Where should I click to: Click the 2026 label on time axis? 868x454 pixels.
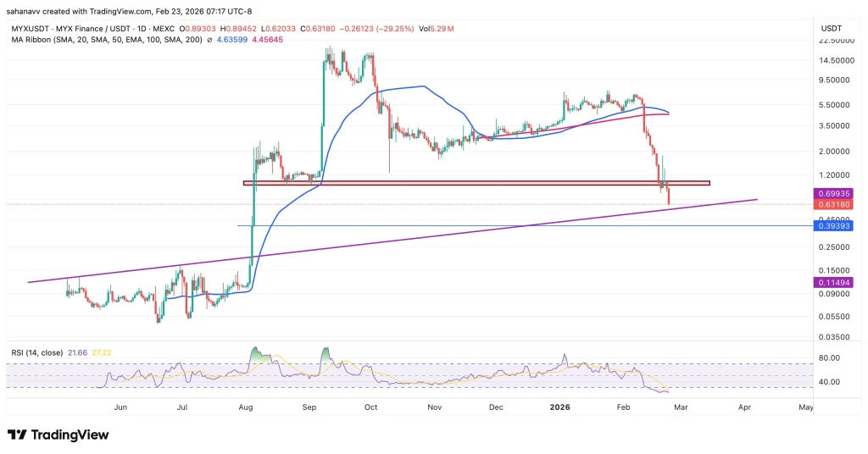click(x=559, y=407)
